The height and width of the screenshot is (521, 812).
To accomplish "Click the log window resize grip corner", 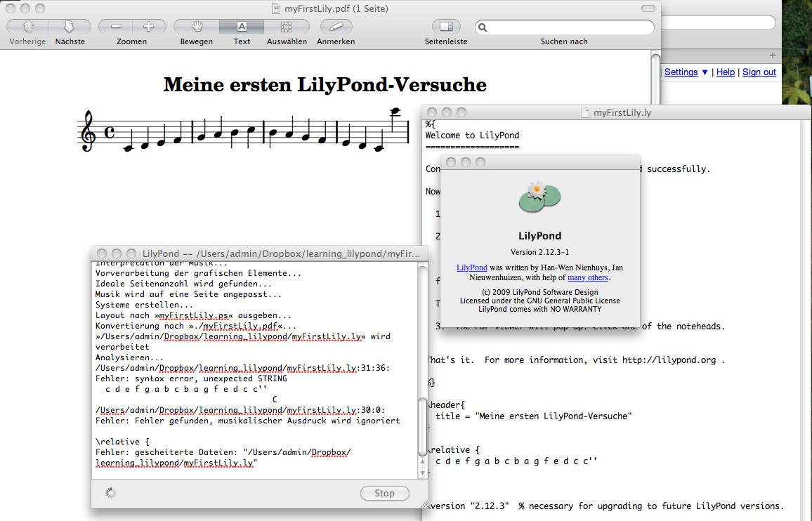I will [424, 504].
